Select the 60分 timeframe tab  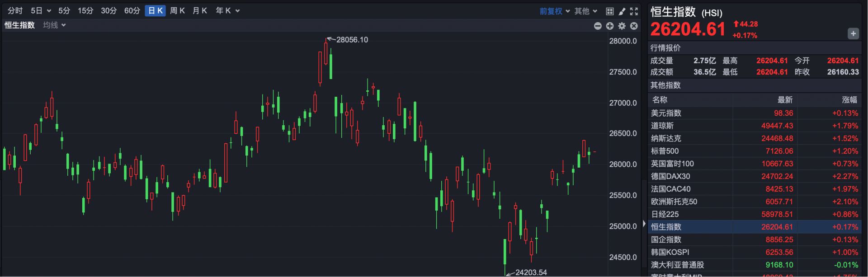pos(132,11)
